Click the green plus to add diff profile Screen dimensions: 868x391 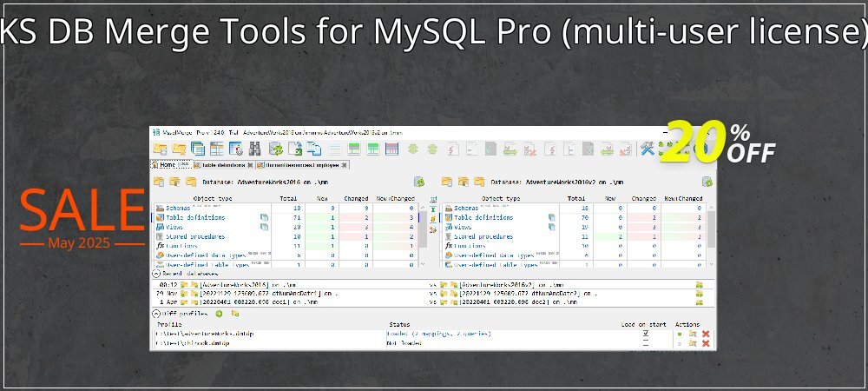point(219,314)
